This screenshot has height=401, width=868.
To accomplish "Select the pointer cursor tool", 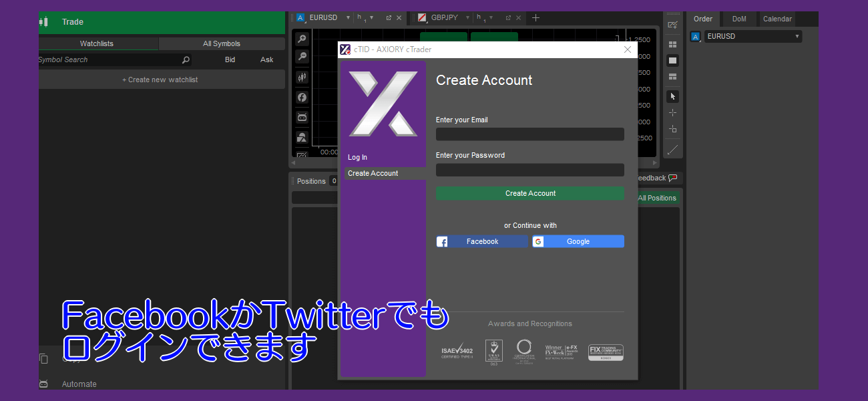I will [x=673, y=96].
